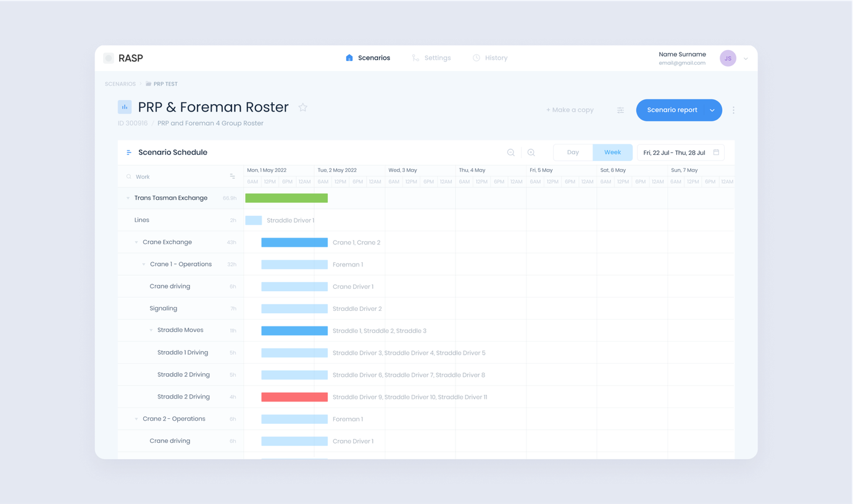Open the calendar date picker icon
Viewport: 853px width, 504px height.
click(716, 152)
